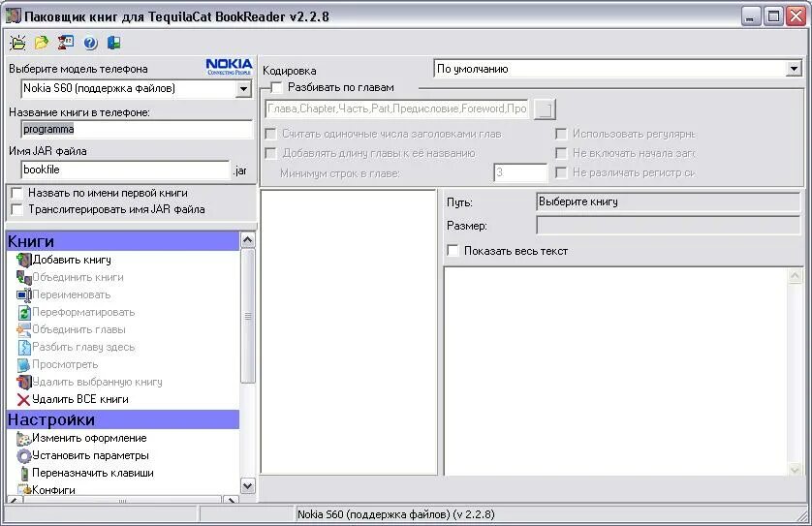Click sidebar horizontal scroll right arrow

point(231,500)
